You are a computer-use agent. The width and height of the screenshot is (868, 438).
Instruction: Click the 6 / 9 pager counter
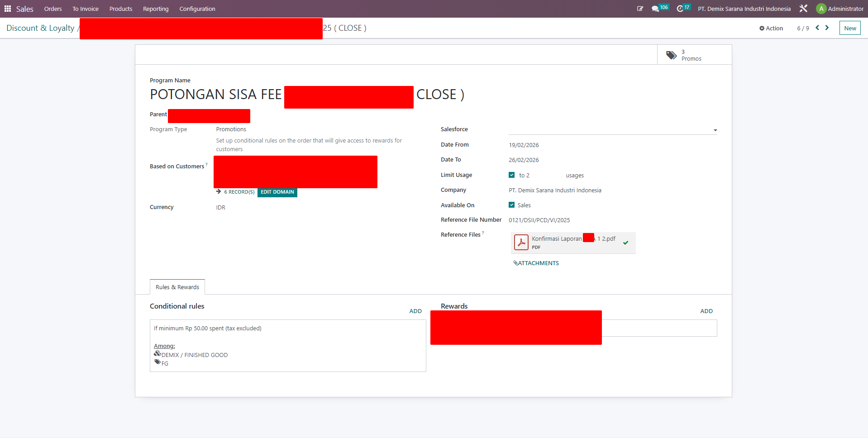[x=803, y=28]
